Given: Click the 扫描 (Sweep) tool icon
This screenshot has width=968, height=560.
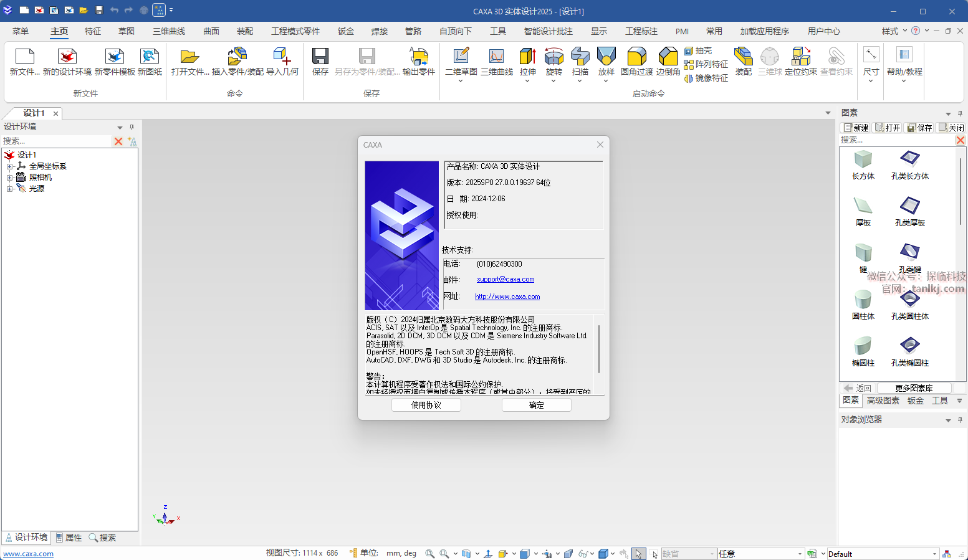Looking at the screenshot, I should pos(580,57).
